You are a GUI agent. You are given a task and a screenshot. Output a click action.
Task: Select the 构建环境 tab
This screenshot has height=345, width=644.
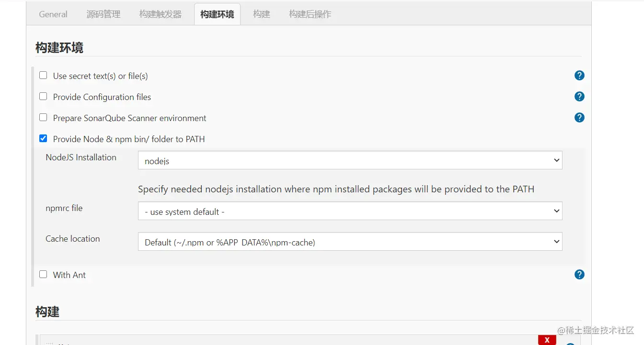tap(217, 14)
